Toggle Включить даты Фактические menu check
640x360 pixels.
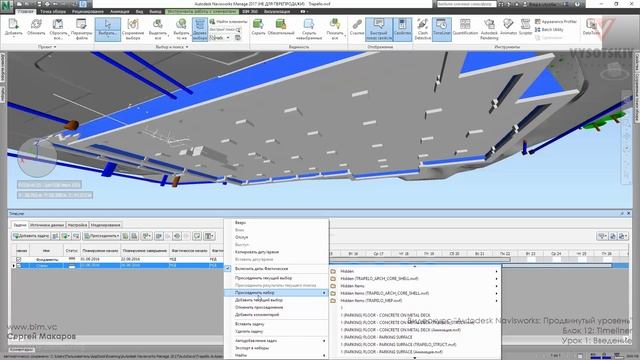coord(261,269)
